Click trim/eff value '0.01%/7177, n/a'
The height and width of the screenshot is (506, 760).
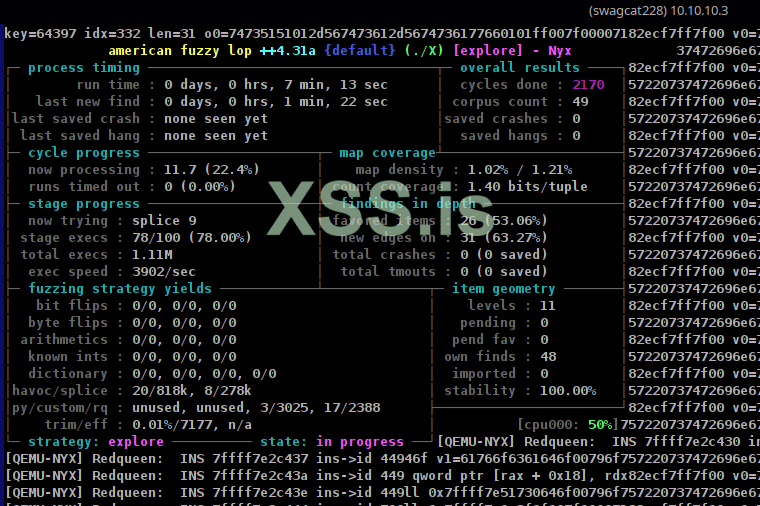pos(192,425)
